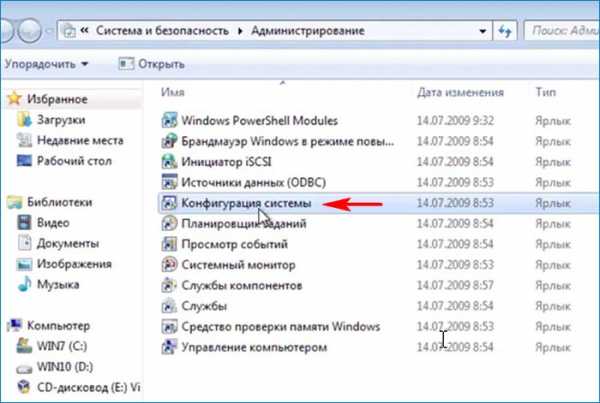Select the Системный монитор file name
Viewport: 600px width, 403px height.
click(x=238, y=265)
